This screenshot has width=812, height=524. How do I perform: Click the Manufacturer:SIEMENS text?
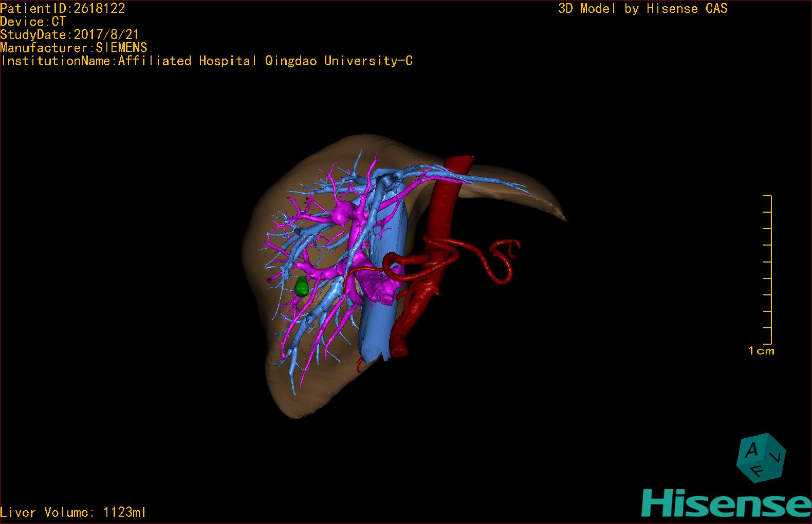[x=74, y=48]
